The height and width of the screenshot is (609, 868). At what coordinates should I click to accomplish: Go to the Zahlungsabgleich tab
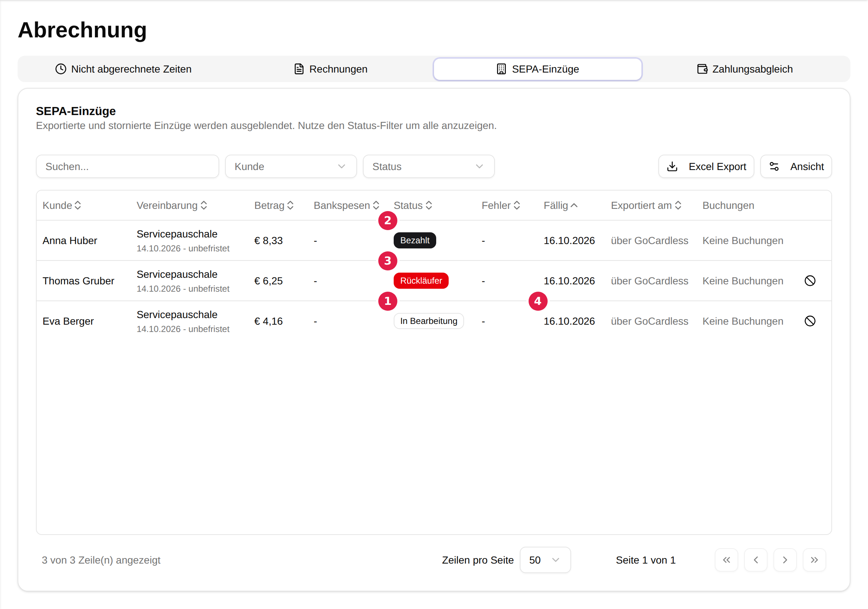[745, 69]
